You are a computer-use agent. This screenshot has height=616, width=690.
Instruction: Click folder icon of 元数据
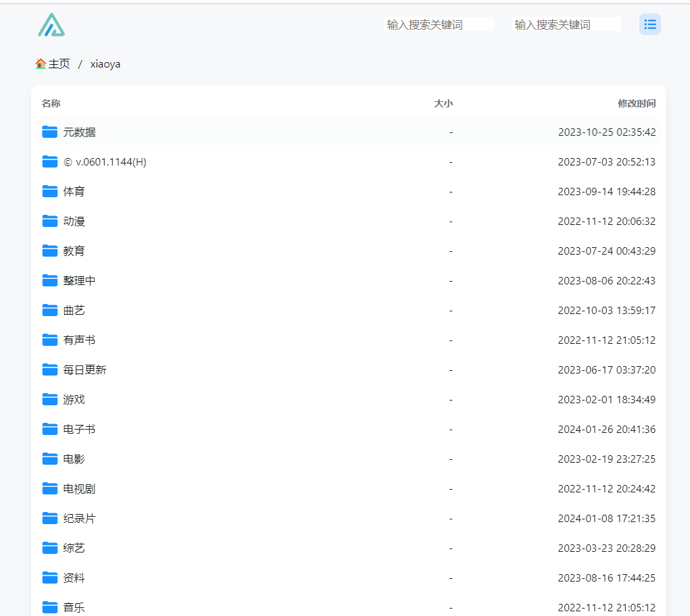pos(50,132)
